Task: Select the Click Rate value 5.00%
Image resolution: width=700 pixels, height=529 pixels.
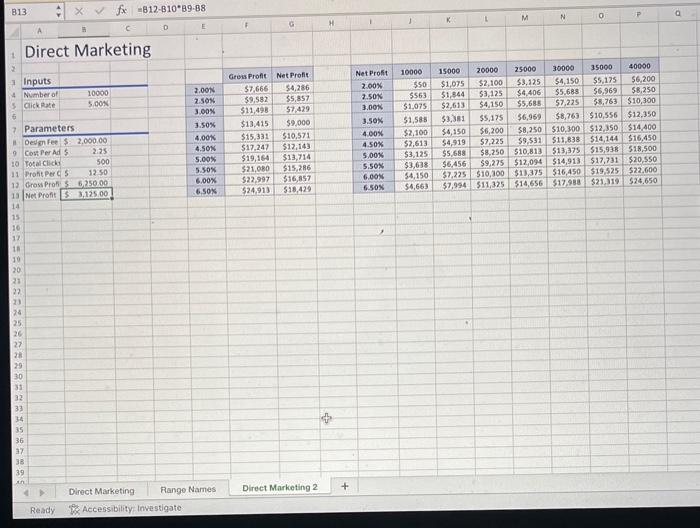Action: (x=85, y=104)
